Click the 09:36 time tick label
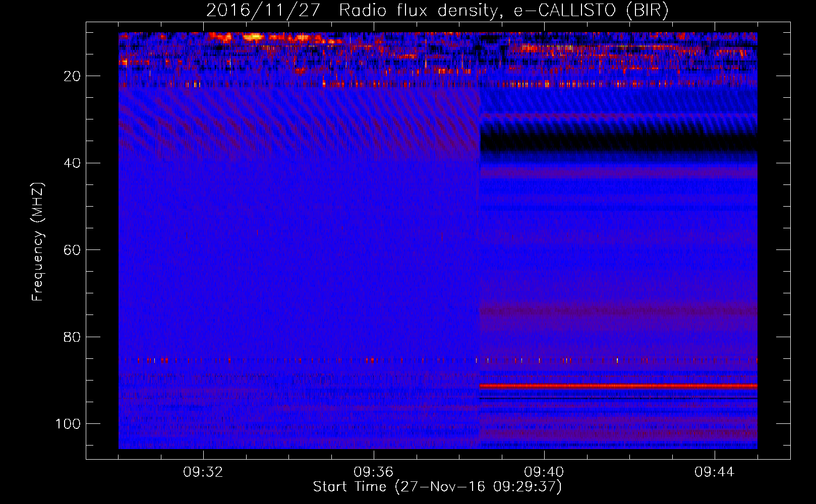Image resolution: width=816 pixels, height=504 pixels. pyautogui.click(x=374, y=472)
